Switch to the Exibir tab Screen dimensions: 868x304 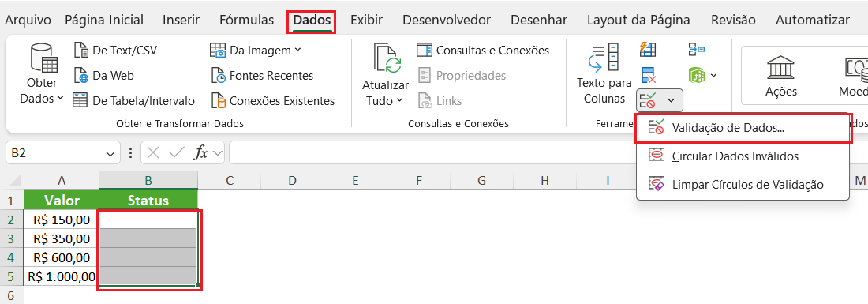(366, 21)
